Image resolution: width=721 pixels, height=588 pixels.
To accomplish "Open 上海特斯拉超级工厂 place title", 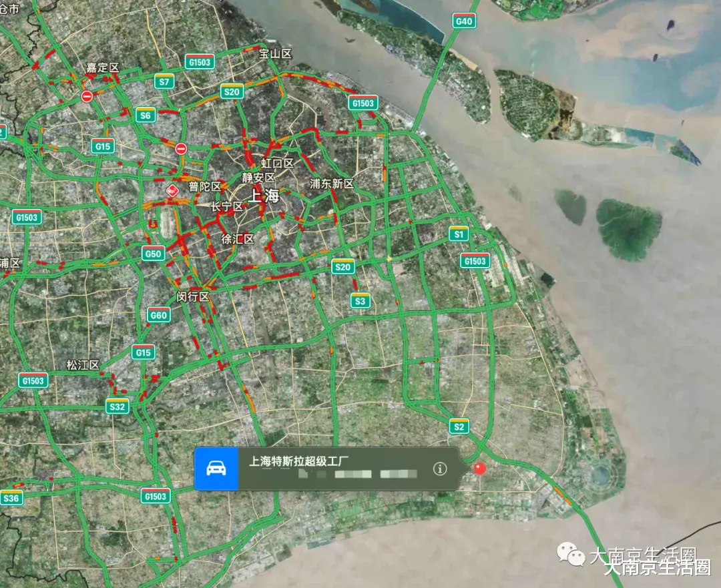I will 298,461.
